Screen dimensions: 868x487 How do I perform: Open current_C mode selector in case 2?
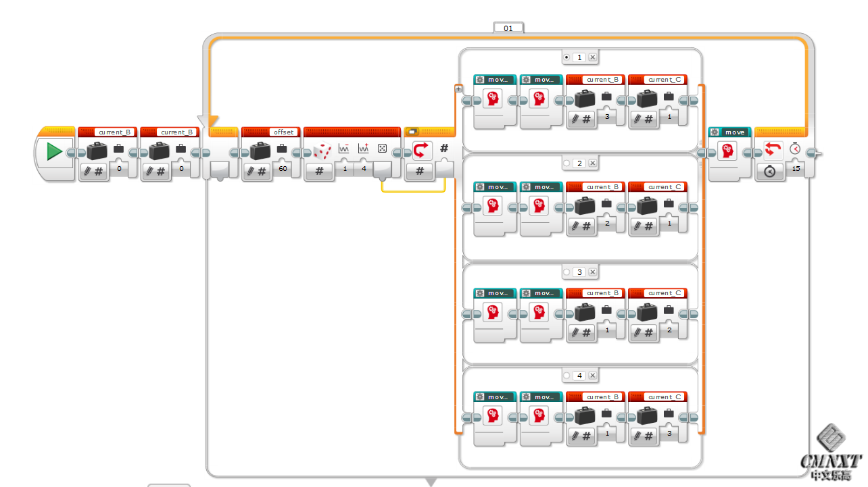tap(643, 227)
